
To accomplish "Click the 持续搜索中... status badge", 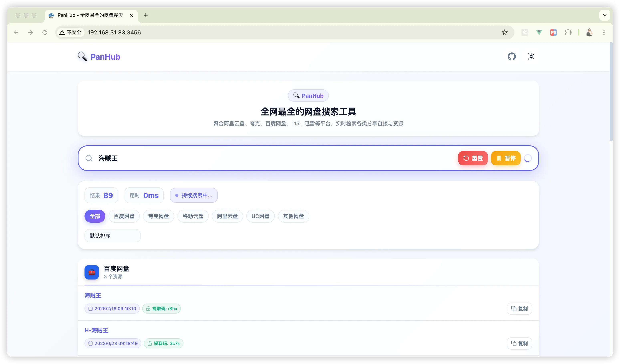I will tap(194, 195).
